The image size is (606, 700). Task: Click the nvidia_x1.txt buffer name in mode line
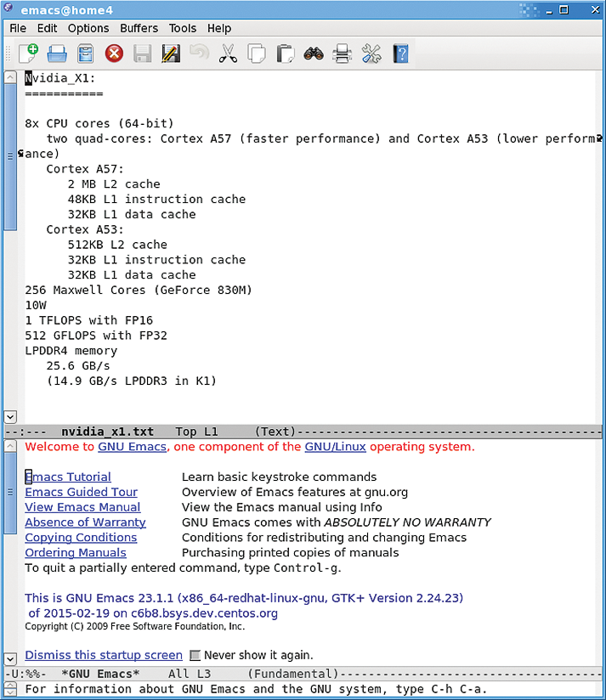[x=107, y=432]
